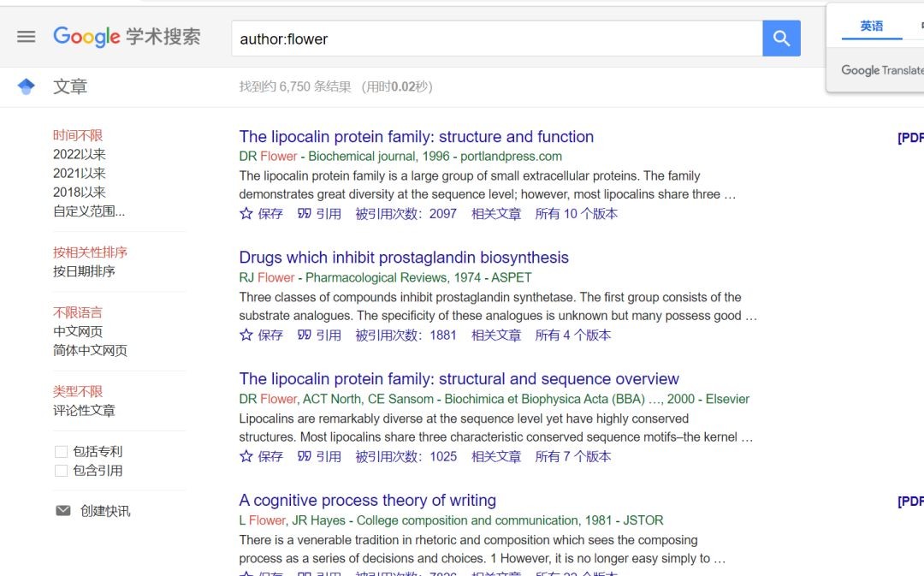Cite the first lipocalin result via quote icon
Screen dimensions: 924x576
pyautogui.click(x=304, y=214)
